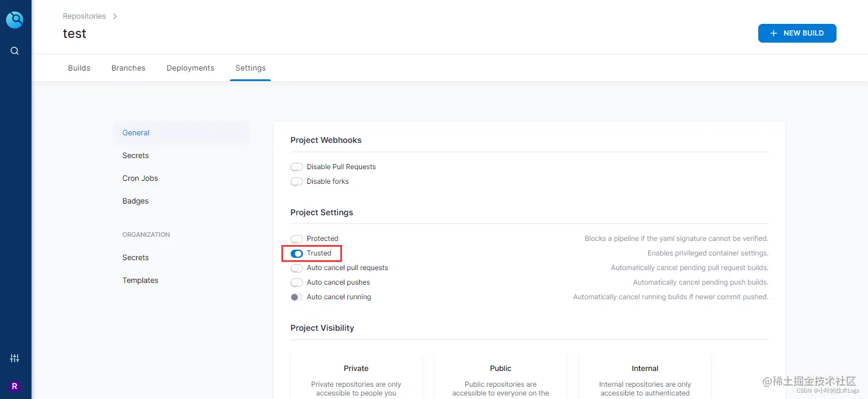Open the user avatar R icon

[x=15, y=386]
